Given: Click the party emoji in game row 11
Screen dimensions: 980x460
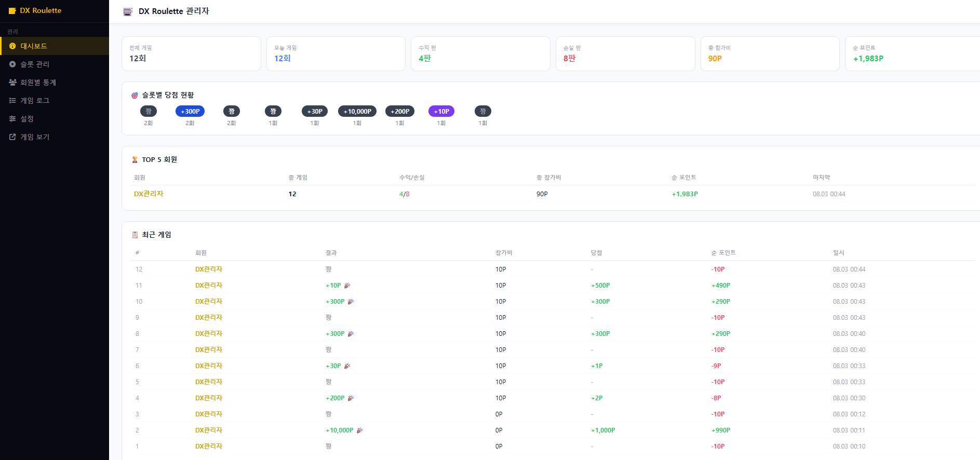Looking at the screenshot, I should (347, 286).
